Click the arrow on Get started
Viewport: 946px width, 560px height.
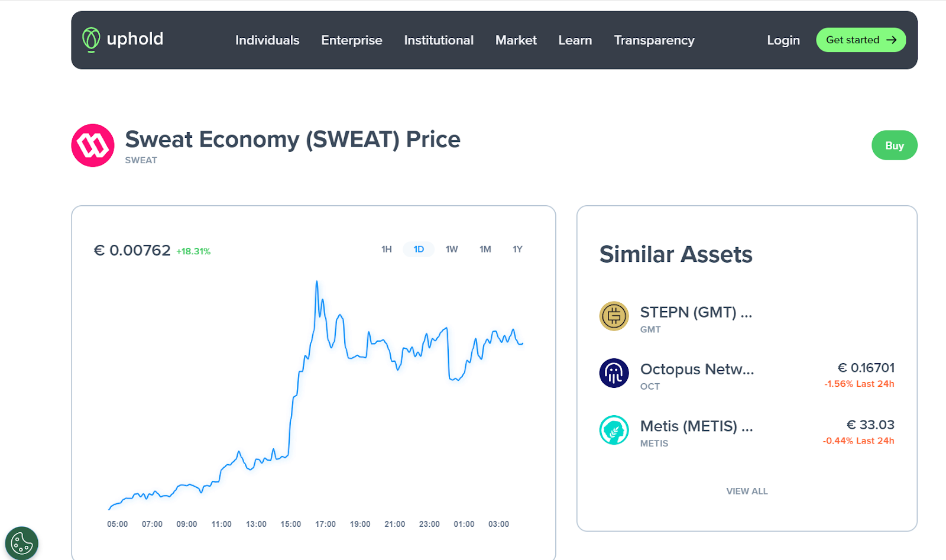892,40
